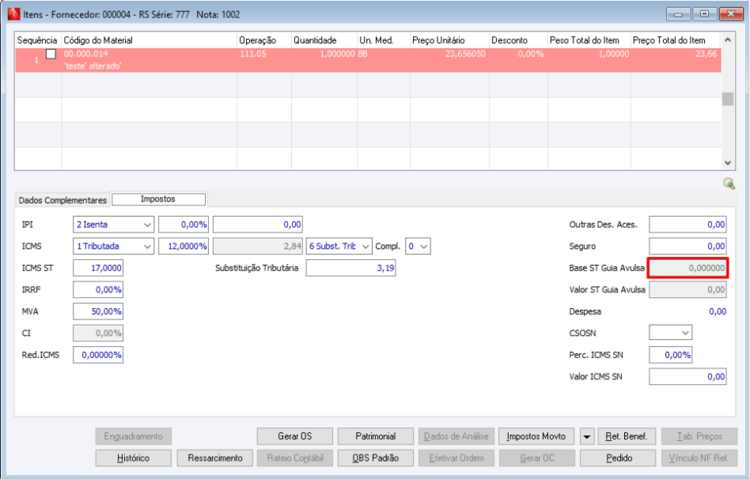Click the Gerar OS button
Screen dimensions: 750x479
point(295,436)
